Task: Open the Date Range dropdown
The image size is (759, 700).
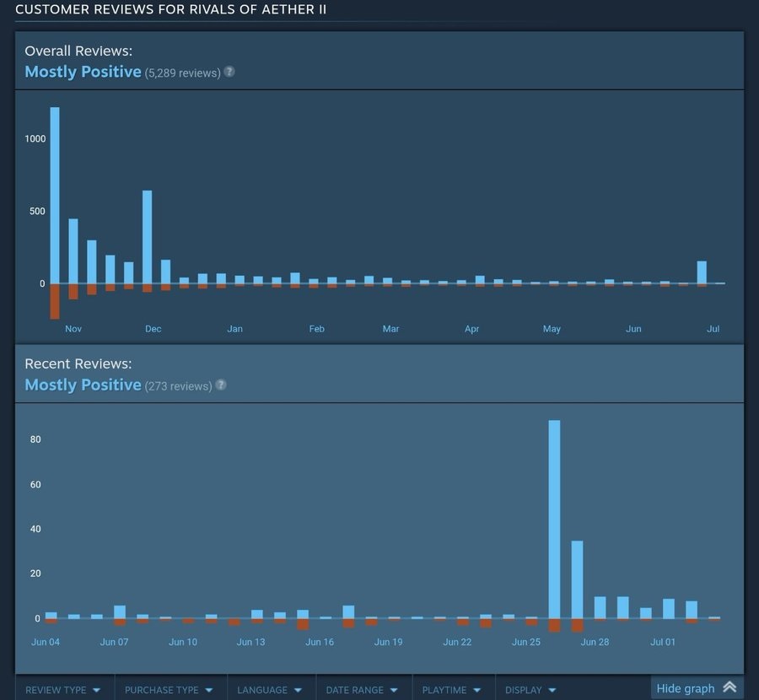Action: coord(362,689)
